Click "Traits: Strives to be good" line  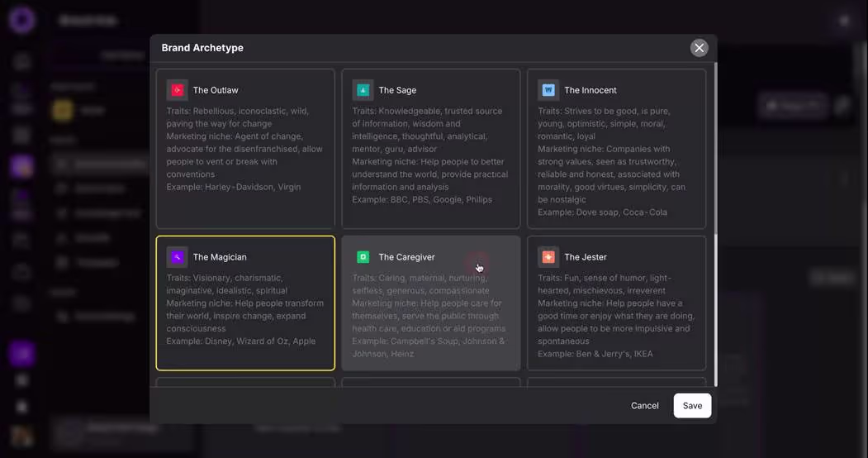coord(604,112)
